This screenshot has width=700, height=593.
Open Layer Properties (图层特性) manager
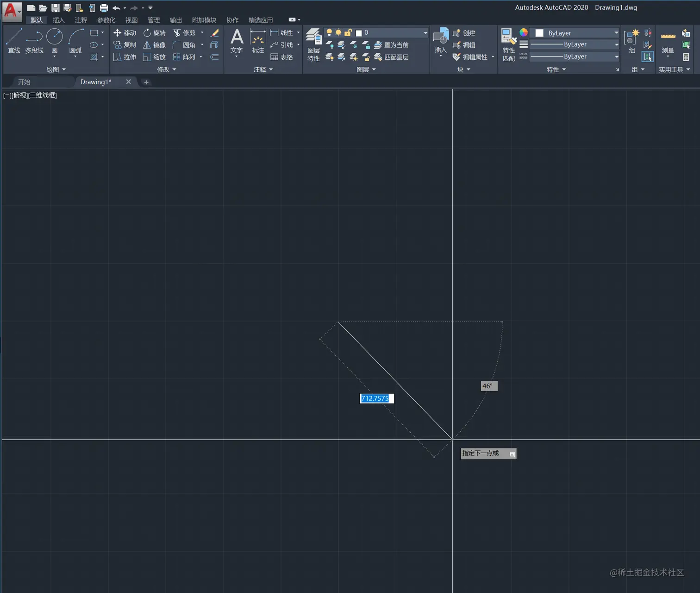click(x=313, y=45)
